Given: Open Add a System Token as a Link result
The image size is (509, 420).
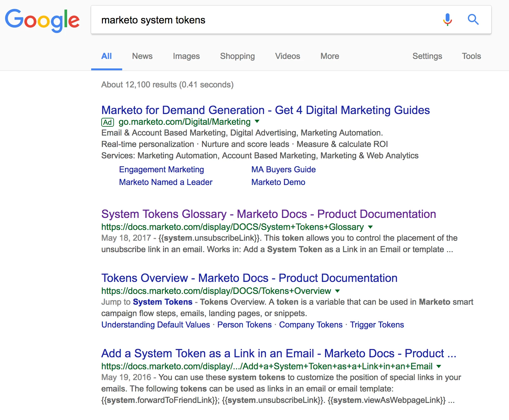Looking at the screenshot, I should point(279,353).
